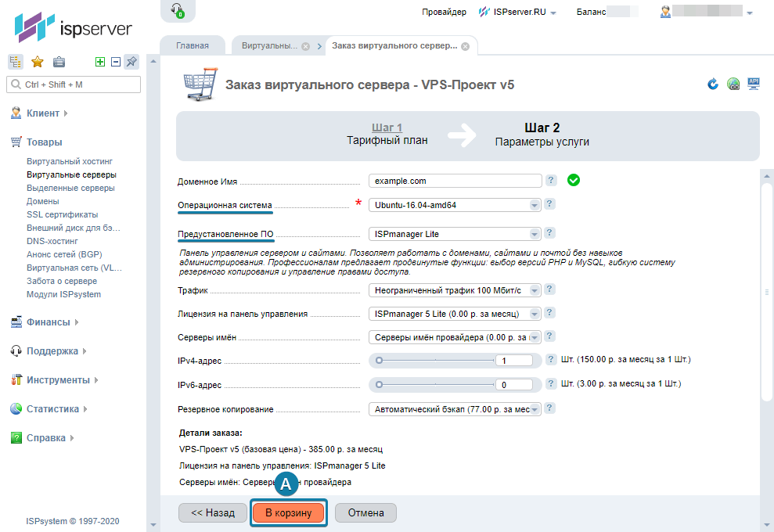This screenshot has width=774, height=532.
Task: Collapse all menu items with minus icon
Action: click(116, 62)
